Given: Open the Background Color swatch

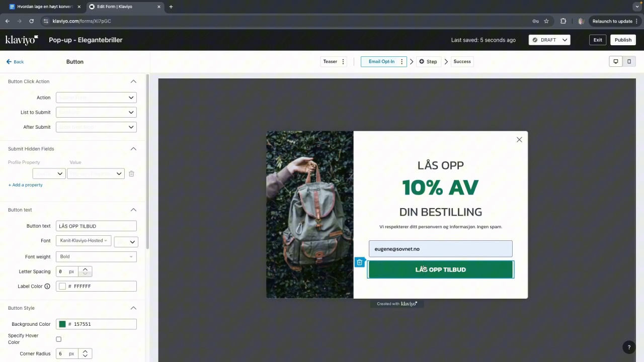Looking at the screenshot, I should (62, 324).
